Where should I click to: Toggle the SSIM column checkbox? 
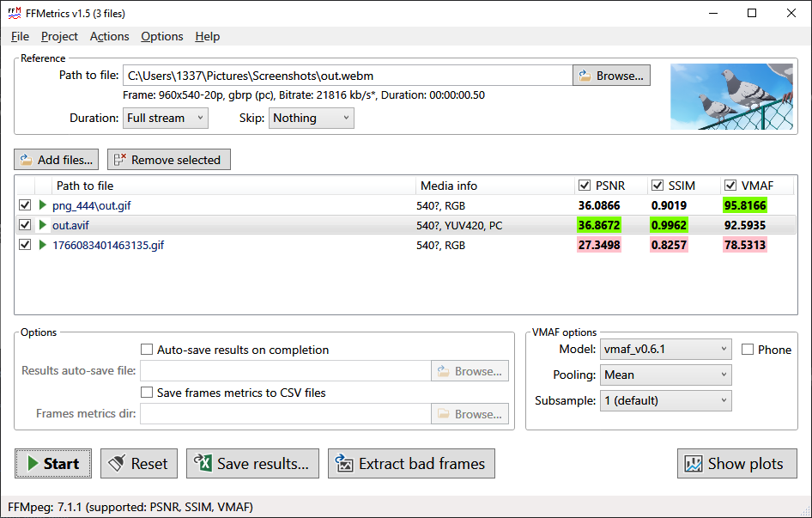click(x=657, y=186)
